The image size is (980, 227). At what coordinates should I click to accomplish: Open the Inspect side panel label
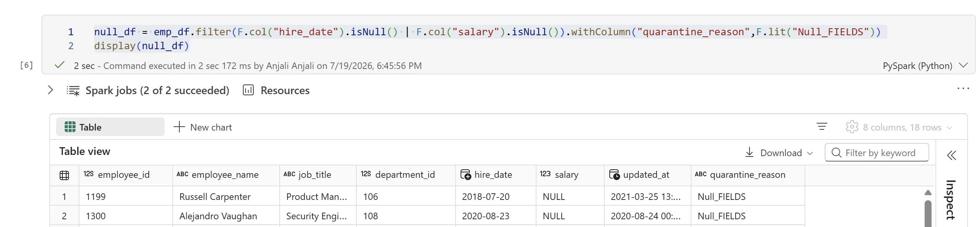[x=951, y=200]
